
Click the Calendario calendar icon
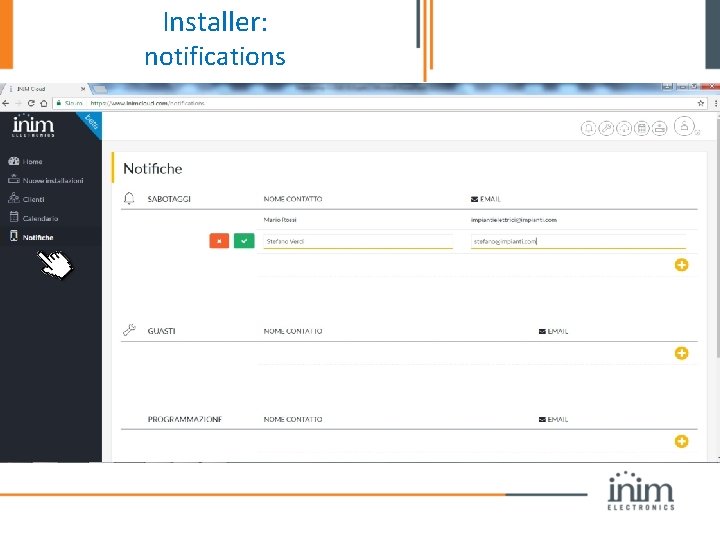click(14, 217)
